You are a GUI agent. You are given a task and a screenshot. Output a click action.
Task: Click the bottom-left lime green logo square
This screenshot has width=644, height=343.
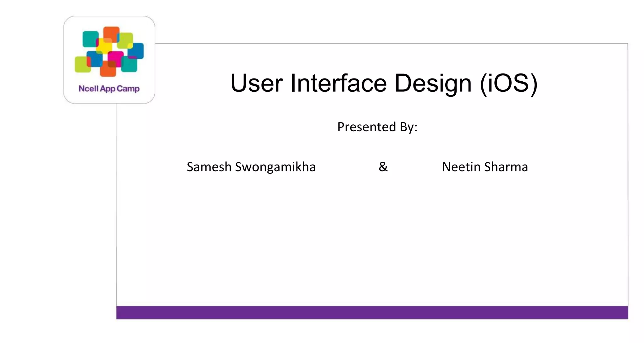pyautogui.click(x=82, y=64)
